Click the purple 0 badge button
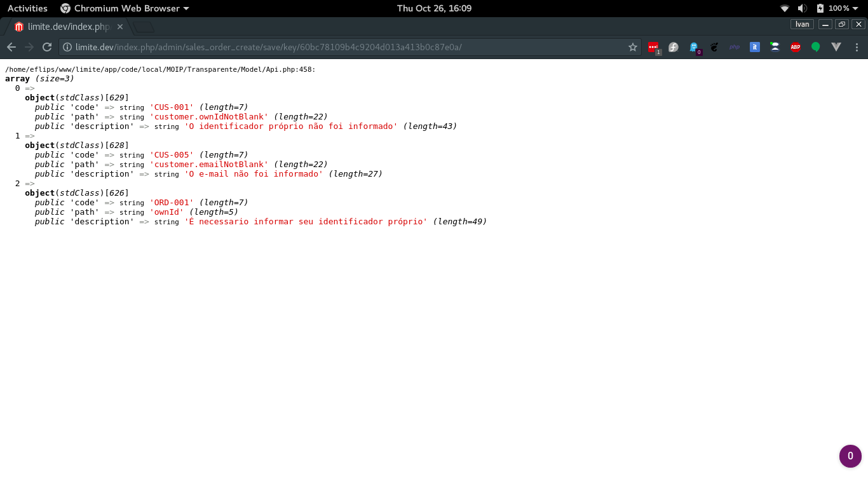 pyautogui.click(x=850, y=456)
